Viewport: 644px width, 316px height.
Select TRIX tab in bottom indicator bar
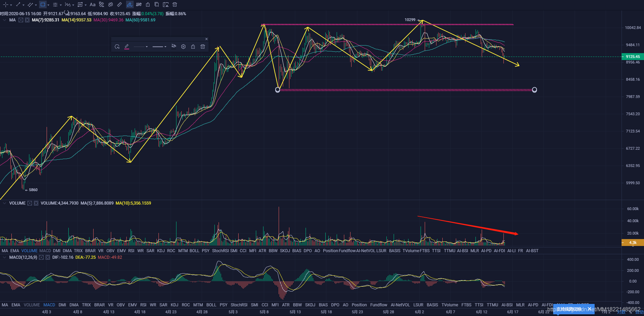86,305
